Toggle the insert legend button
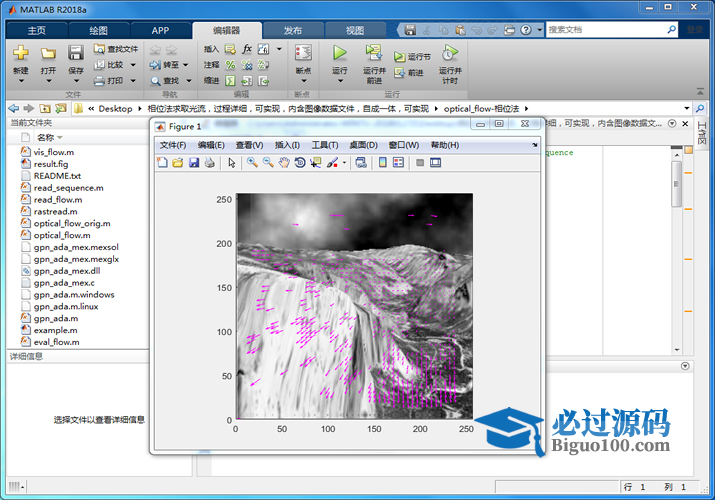Viewport: 715px width, 500px height. coord(398,162)
